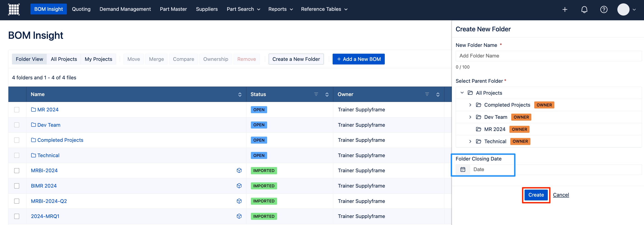The image size is (644, 225).
Task: Open the Reference Tables dropdown menu
Action: coord(324,9)
